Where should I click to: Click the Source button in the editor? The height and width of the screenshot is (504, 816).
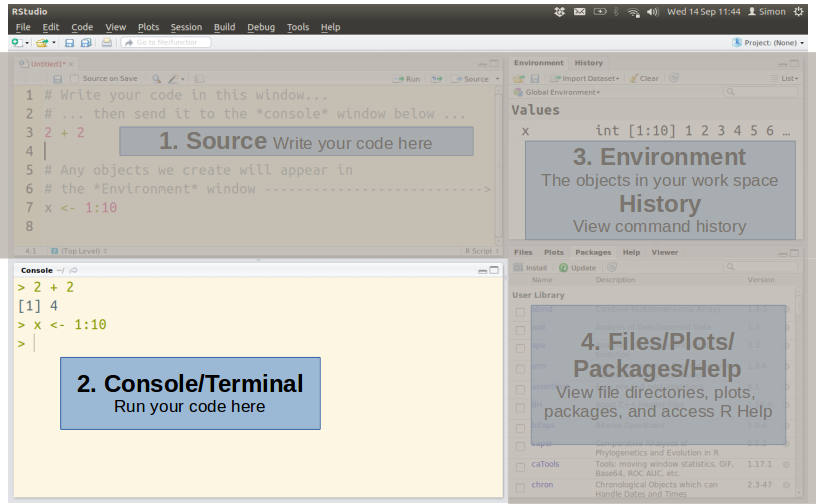click(470, 79)
